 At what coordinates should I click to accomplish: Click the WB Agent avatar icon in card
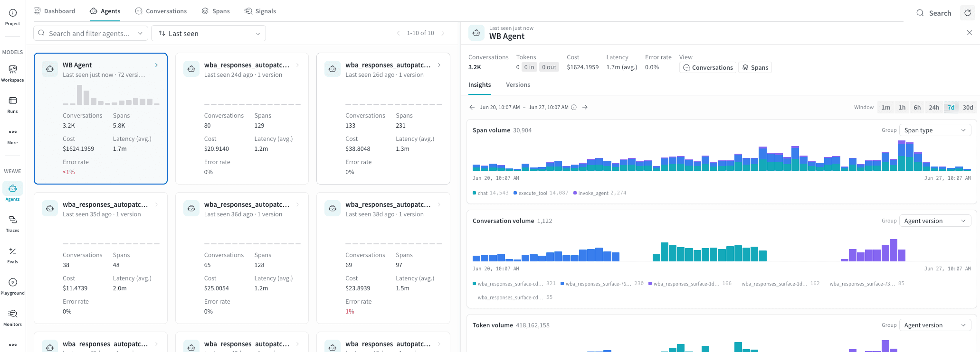click(50, 69)
